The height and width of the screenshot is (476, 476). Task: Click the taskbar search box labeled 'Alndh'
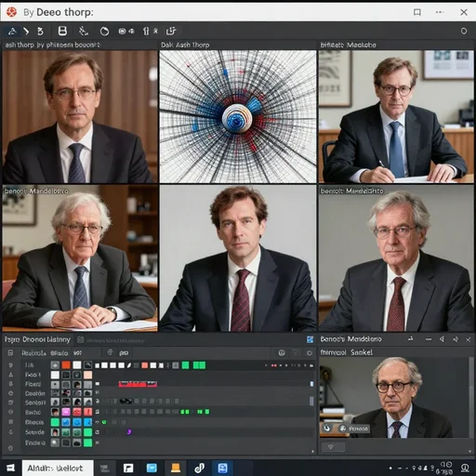coord(58,468)
